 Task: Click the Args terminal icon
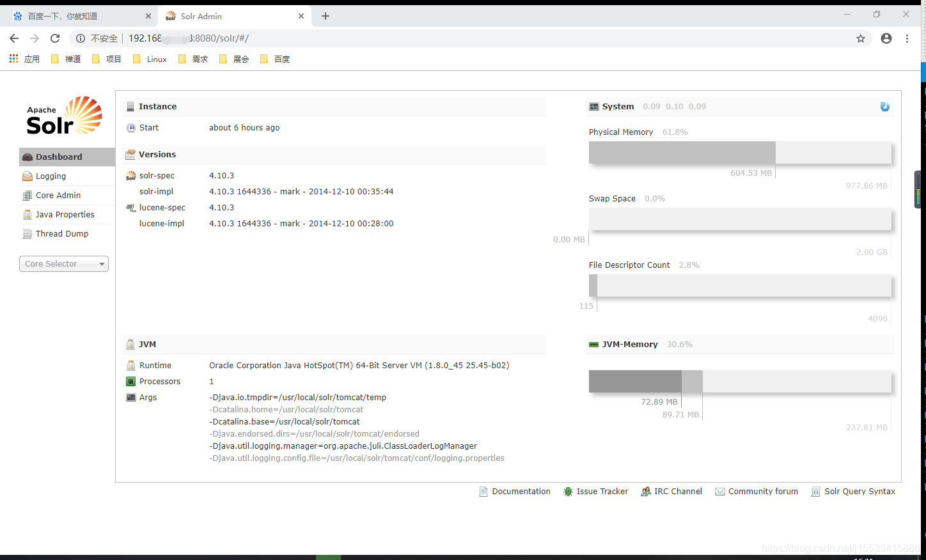point(131,398)
